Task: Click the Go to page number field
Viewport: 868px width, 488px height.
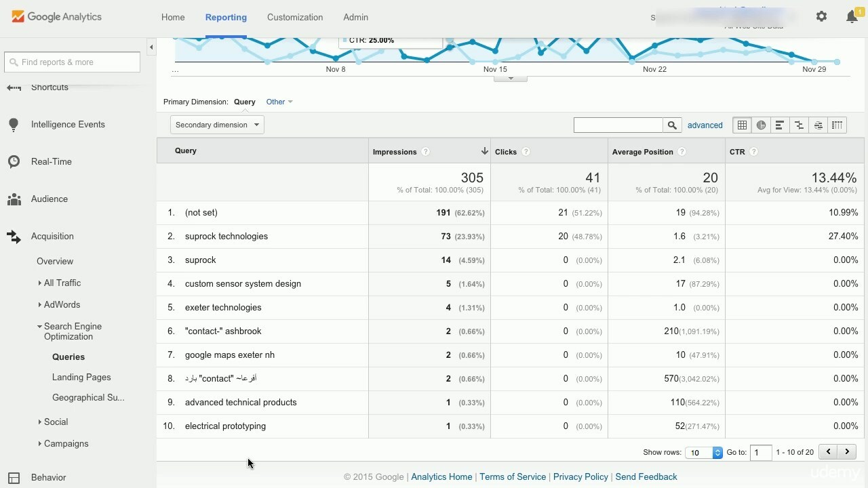Action: click(761, 452)
